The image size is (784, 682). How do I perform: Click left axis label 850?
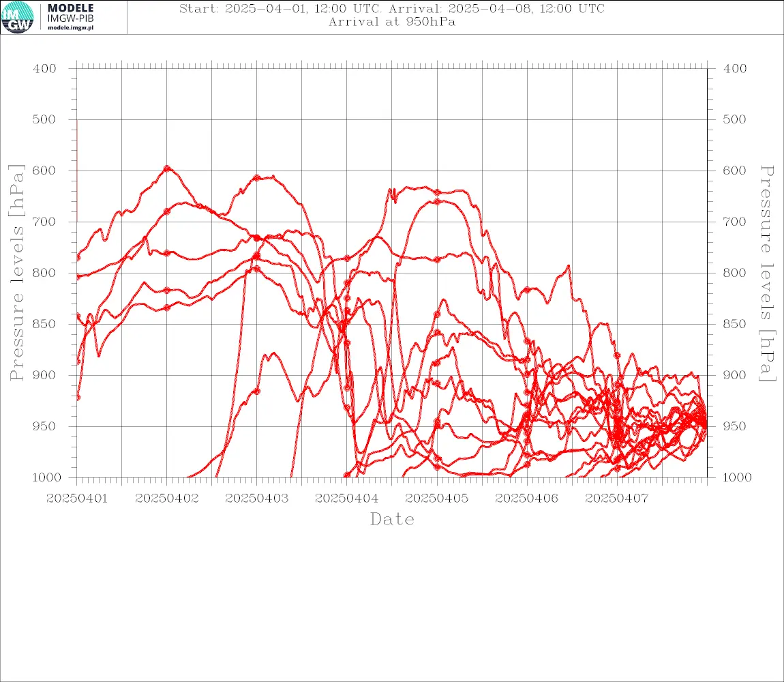tap(44, 324)
